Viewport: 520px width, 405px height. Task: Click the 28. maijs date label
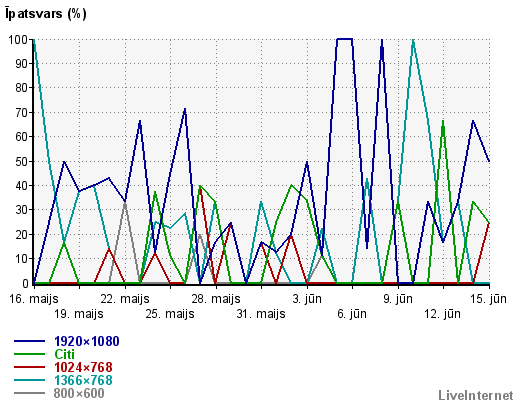pos(216,299)
